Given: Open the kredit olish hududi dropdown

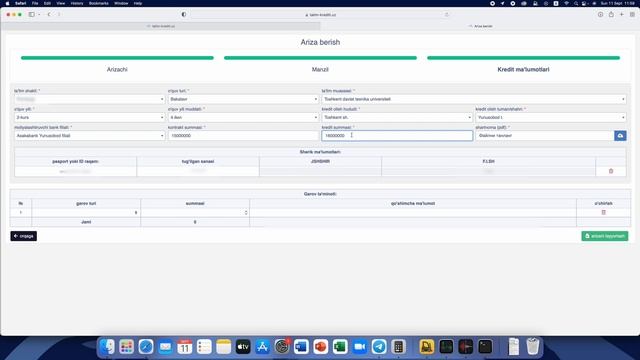Looking at the screenshot, I should [x=397, y=118].
